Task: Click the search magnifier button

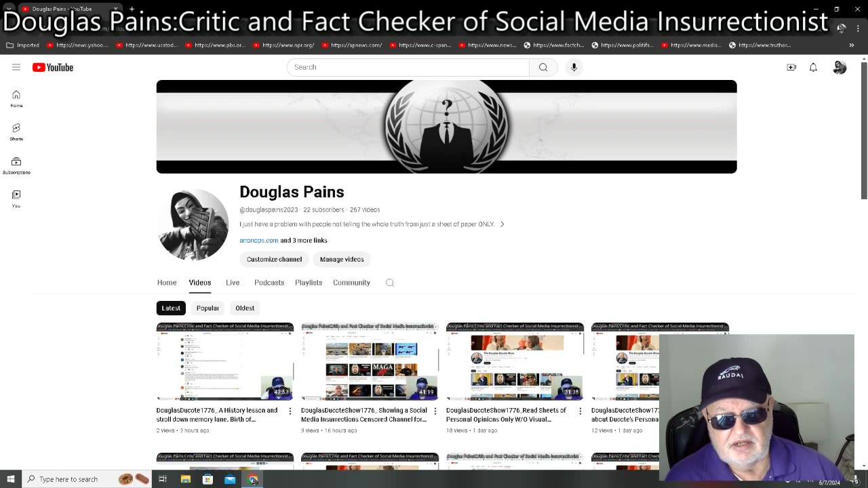Action: point(543,67)
